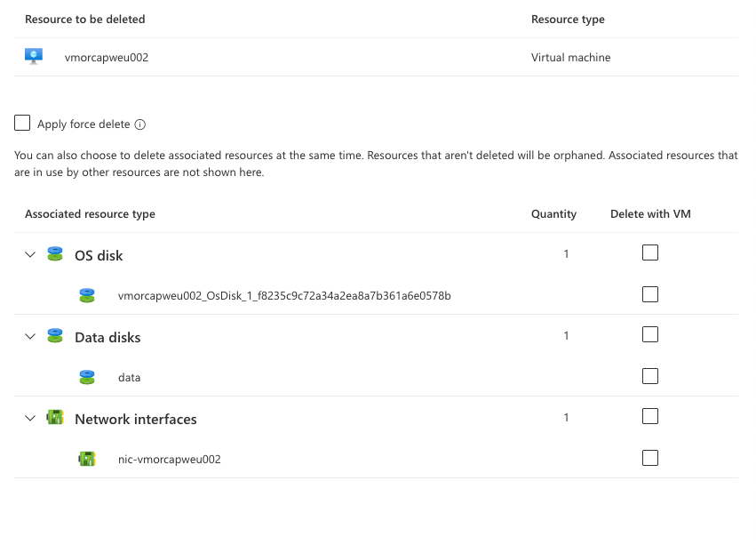This screenshot has height=553, width=756.
Task: Click the Data disks category icon
Action: [x=55, y=337]
